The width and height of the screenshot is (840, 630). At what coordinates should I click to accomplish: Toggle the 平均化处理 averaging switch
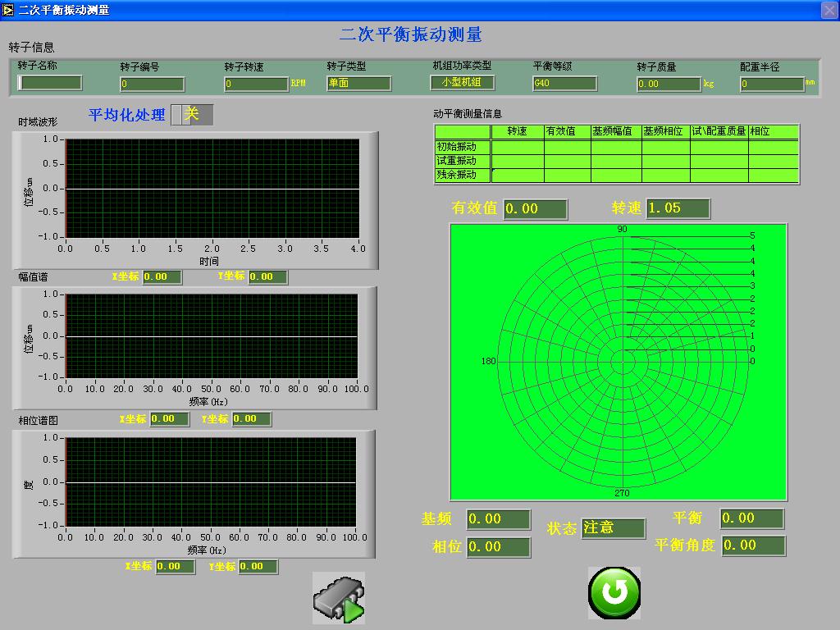pyautogui.click(x=192, y=115)
